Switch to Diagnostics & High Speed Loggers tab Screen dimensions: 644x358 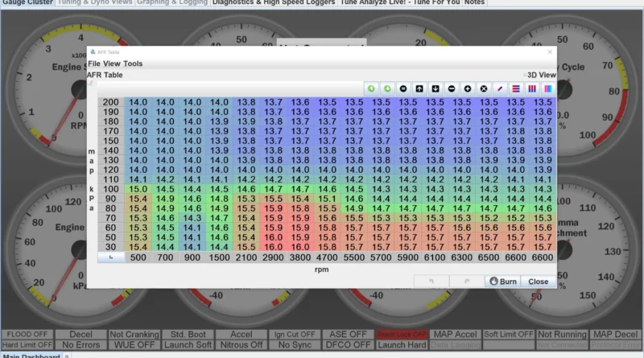[275, 2]
